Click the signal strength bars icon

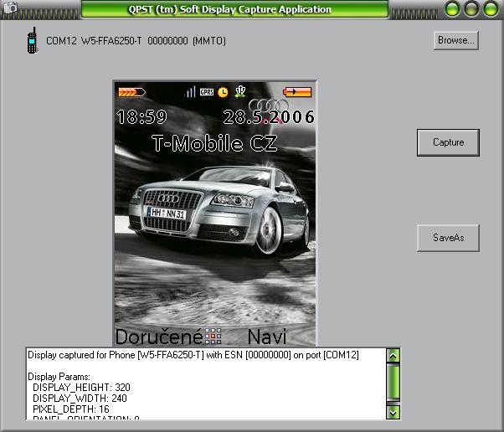tap(190, 92)
